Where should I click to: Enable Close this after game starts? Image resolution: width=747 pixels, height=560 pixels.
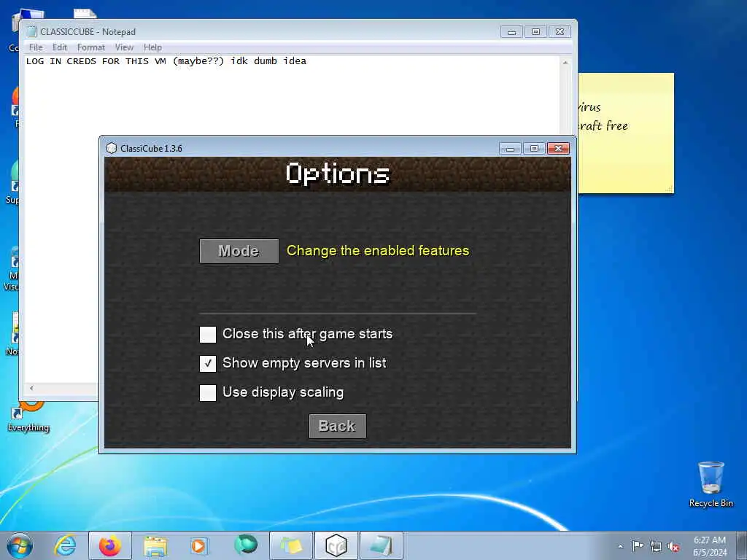pyautogui.click(x=208, y=334)
